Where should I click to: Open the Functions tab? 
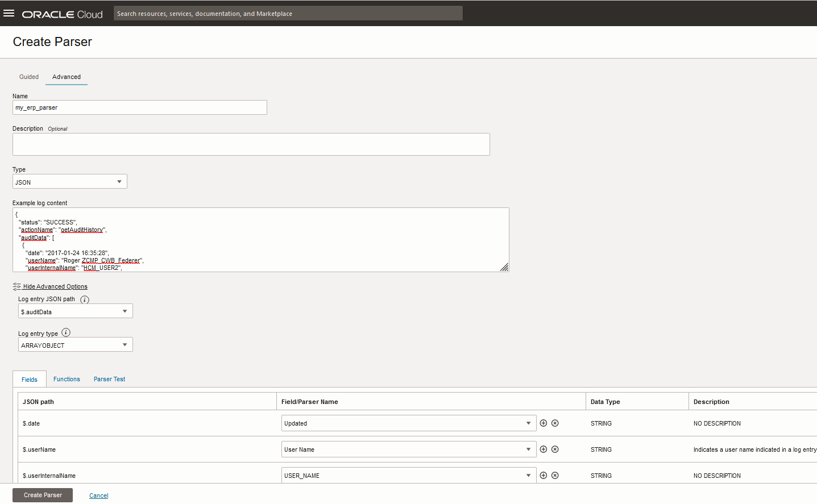(67, 379)
